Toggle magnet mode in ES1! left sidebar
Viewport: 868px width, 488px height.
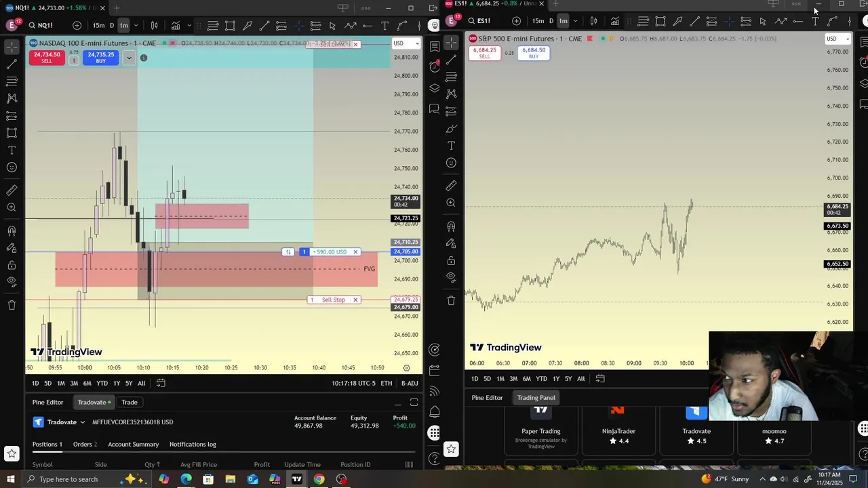click(x=451, y=226)
